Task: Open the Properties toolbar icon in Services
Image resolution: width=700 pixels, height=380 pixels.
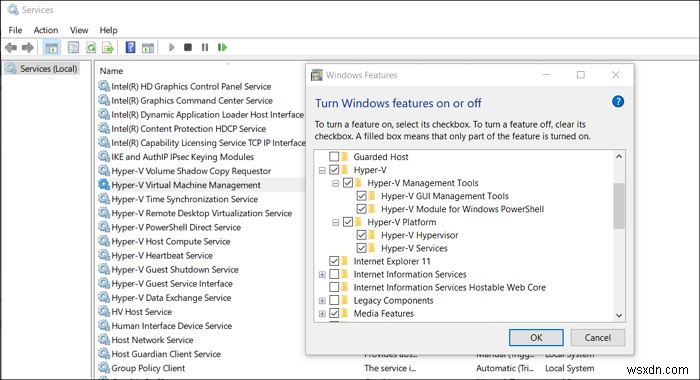Action: coord(73,47)
